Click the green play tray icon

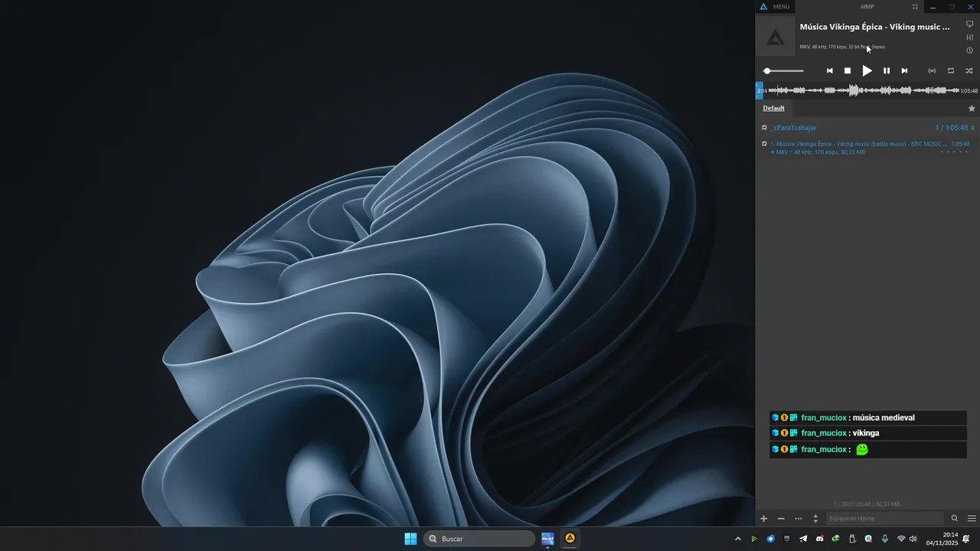pos(754,539)
